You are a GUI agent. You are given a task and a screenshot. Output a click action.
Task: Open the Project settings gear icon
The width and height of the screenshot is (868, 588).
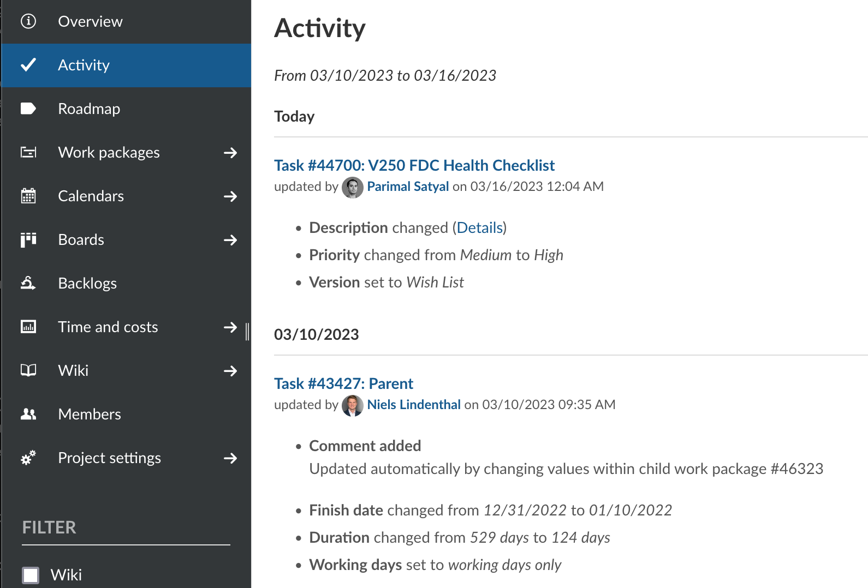[28, 458]
